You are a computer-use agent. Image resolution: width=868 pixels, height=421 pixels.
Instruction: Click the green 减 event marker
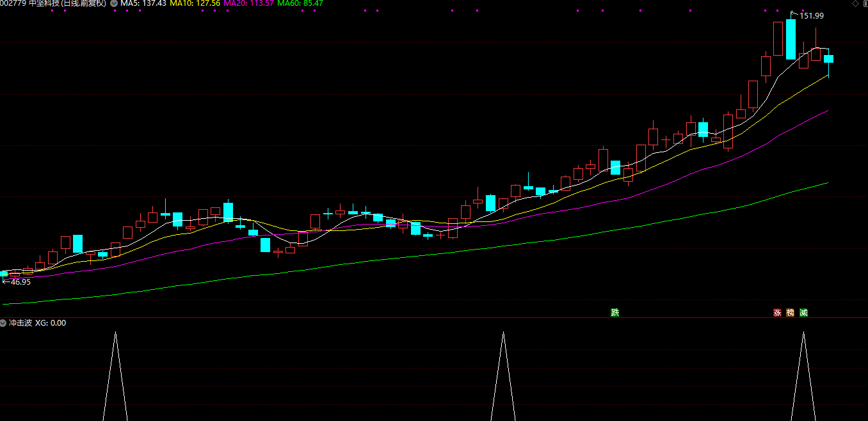803,313
